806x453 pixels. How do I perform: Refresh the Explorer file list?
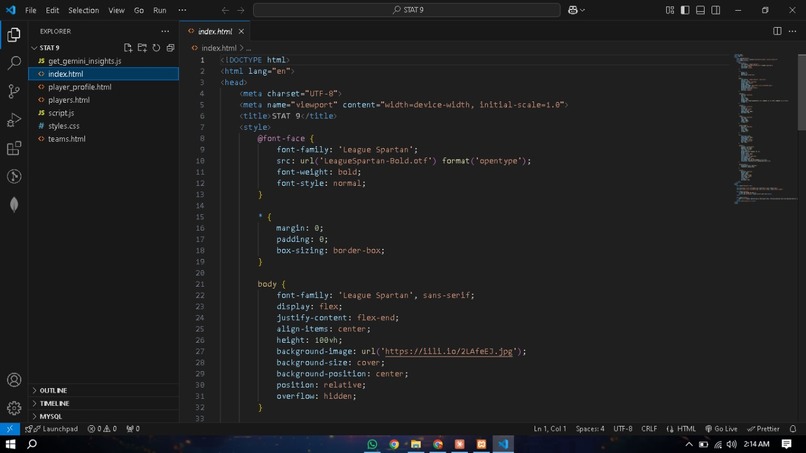click(x=156, y=48)
